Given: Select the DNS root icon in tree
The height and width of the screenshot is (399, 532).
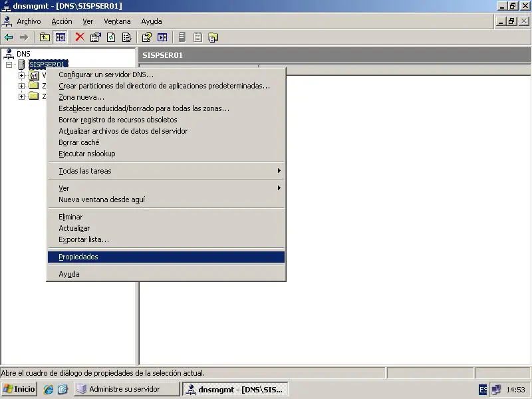Looking at the screenshot, I should [9, 54].
